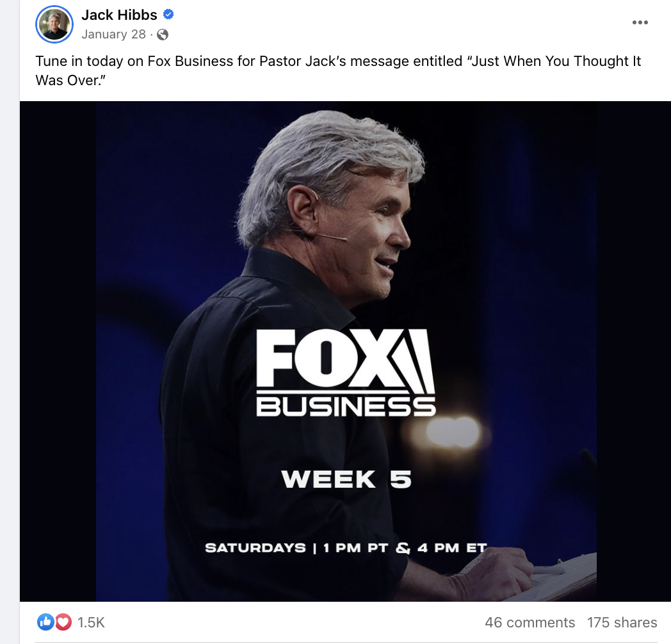Click the thumbs-up Like reaction icon
Screen dimensions: 671x644
click(x=45, y=622)
